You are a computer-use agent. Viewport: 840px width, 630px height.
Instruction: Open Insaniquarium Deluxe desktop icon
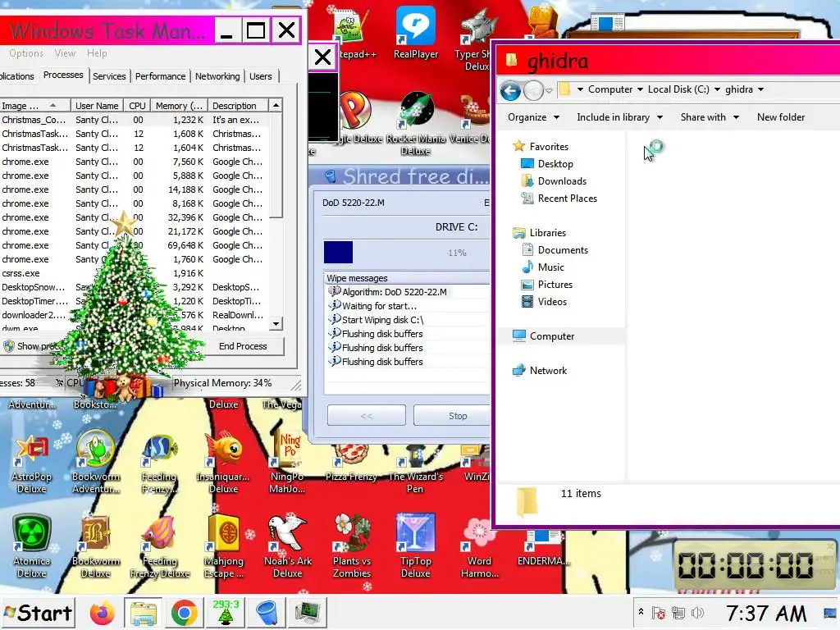[223, 464]
